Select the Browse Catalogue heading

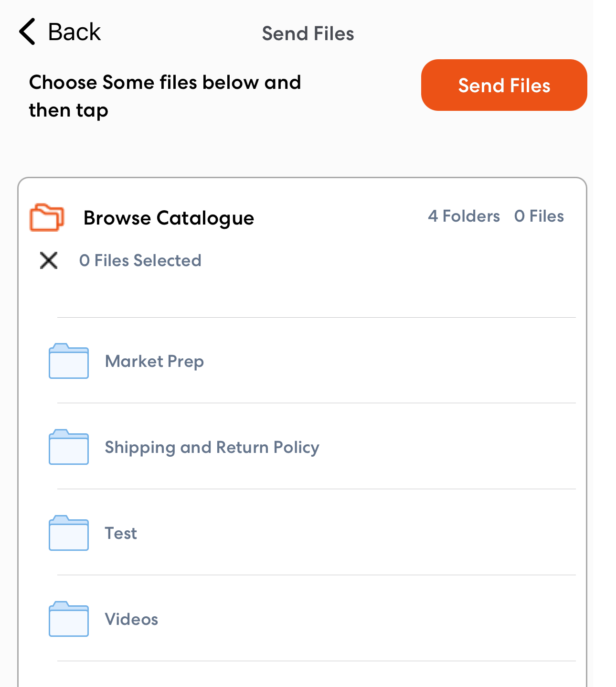169,218
